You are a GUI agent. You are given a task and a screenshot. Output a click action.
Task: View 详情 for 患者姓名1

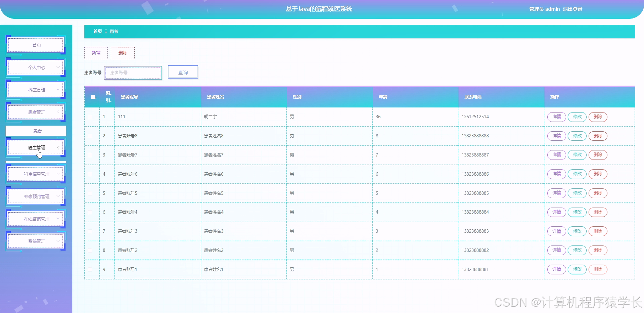click(x=557, y=269)
